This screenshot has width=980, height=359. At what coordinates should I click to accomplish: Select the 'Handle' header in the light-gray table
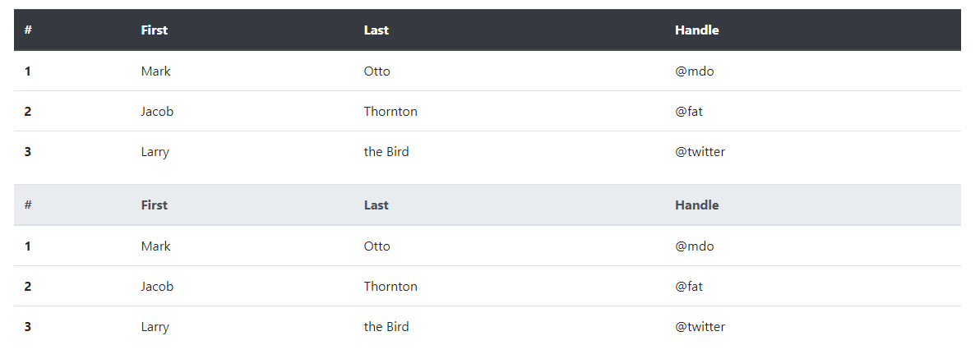point(696,205)
